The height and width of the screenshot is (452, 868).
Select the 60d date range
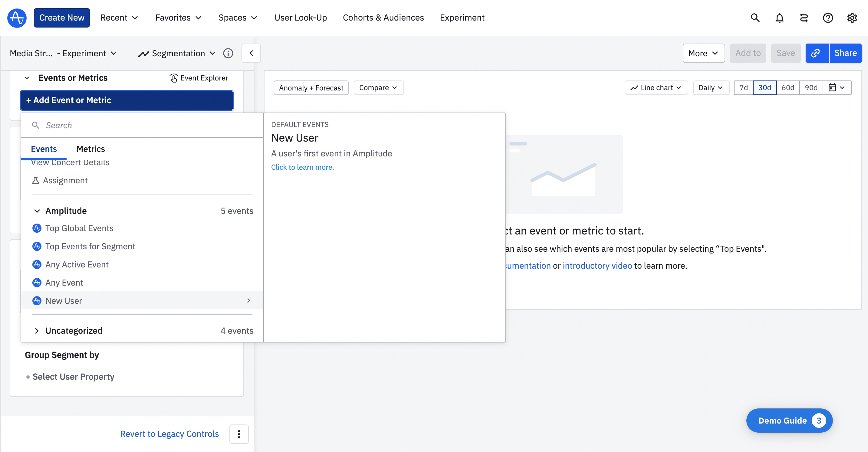[787, 88]
